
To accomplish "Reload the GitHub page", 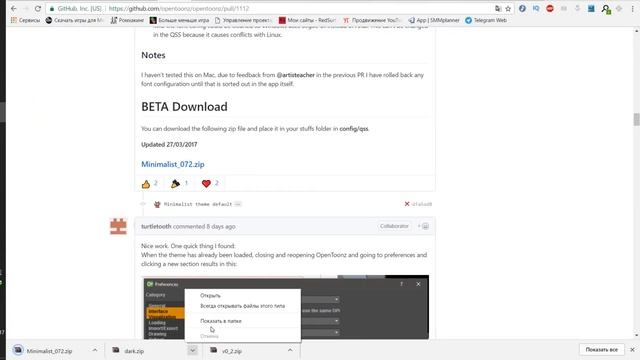I will [x=38, y=9].
